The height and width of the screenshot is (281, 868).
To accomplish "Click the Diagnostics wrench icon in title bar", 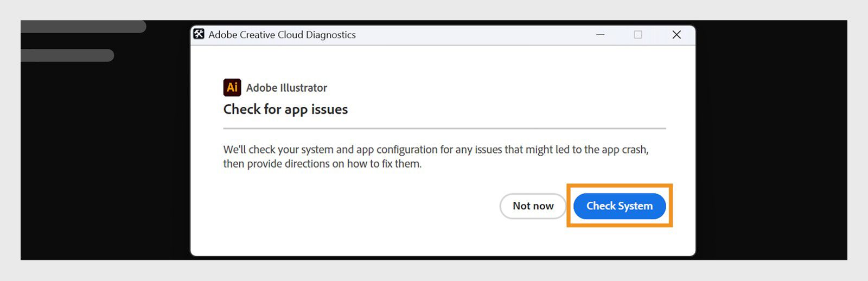I will point(199,34).
